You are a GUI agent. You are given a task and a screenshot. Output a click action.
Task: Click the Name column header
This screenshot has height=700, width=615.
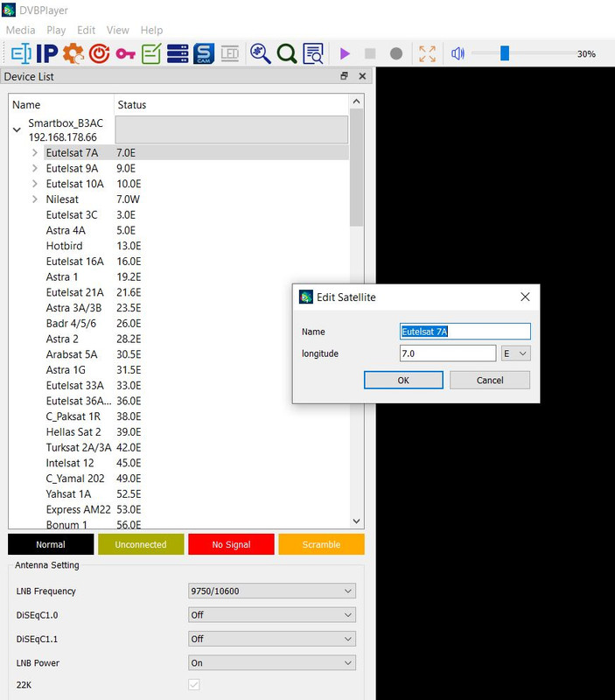coord(61,105)
